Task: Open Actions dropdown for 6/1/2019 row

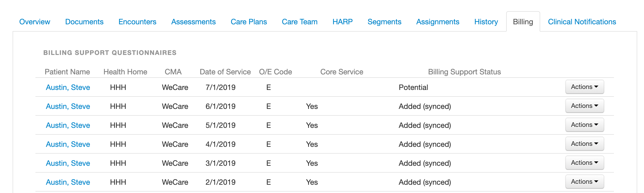Action: click(x=585, y=106)
